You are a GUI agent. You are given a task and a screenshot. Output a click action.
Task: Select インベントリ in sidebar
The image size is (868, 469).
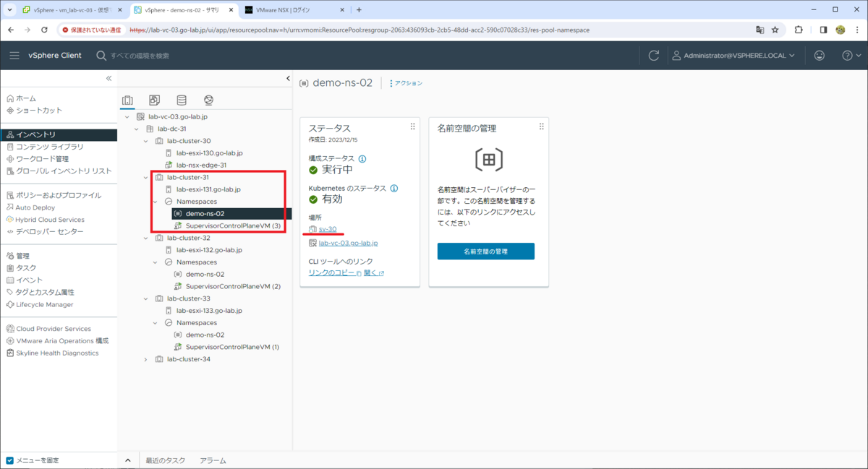pos(59,135)
